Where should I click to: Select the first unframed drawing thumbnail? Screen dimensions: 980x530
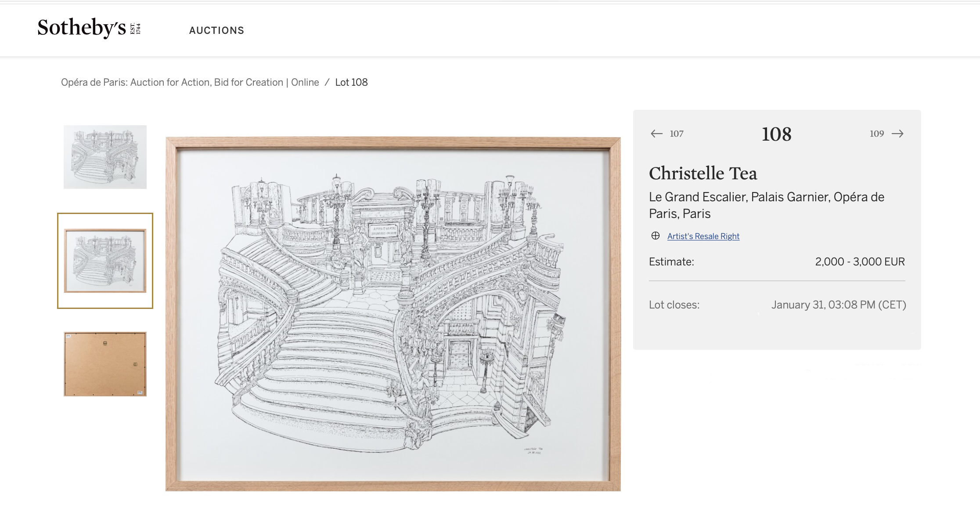pos(105,157)
